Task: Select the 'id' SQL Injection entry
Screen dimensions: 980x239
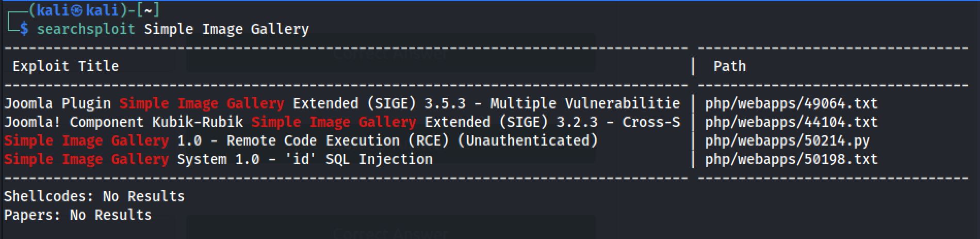Action: pos(304,159)
